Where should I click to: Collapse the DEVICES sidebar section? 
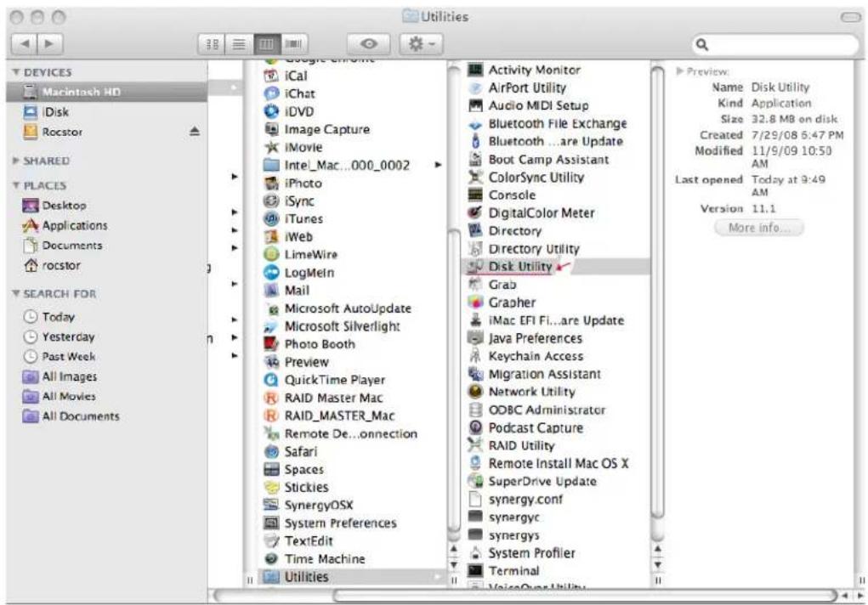tap(15, 72)
